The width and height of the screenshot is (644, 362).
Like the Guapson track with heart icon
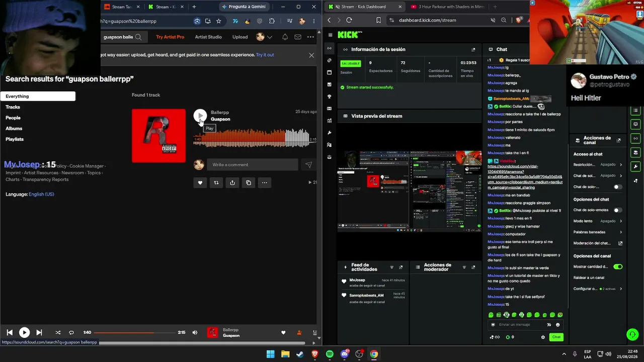200,183
